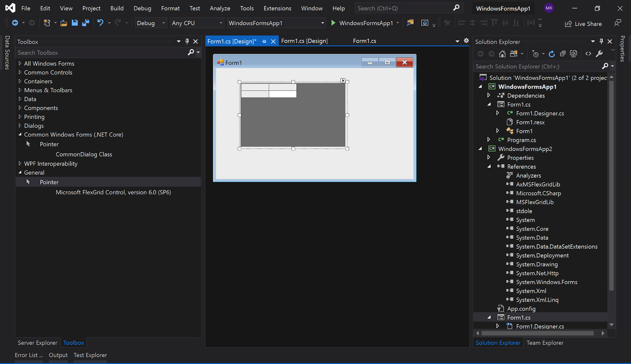
Task: Click the document tabs settings gear icon
Action: click(x=466, y=41)
